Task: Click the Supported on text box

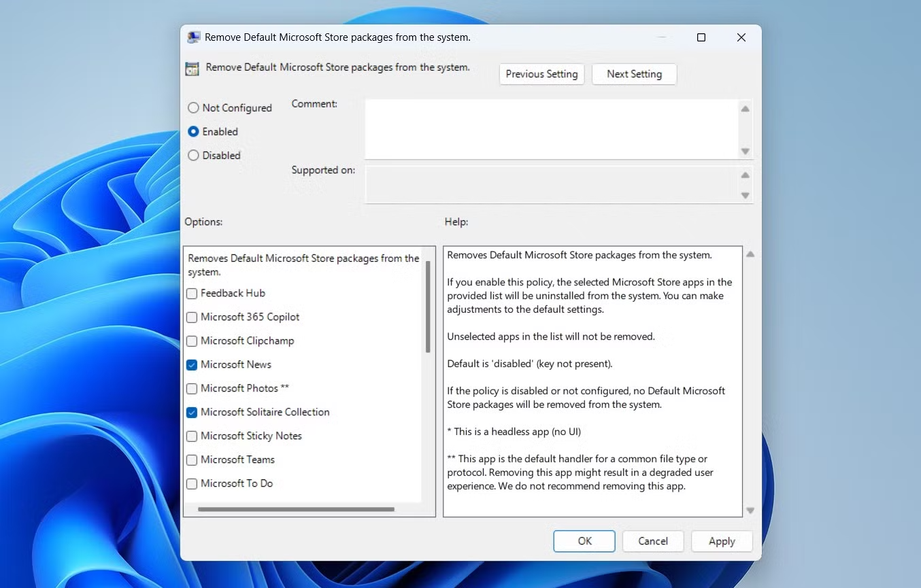Action: 551,184
